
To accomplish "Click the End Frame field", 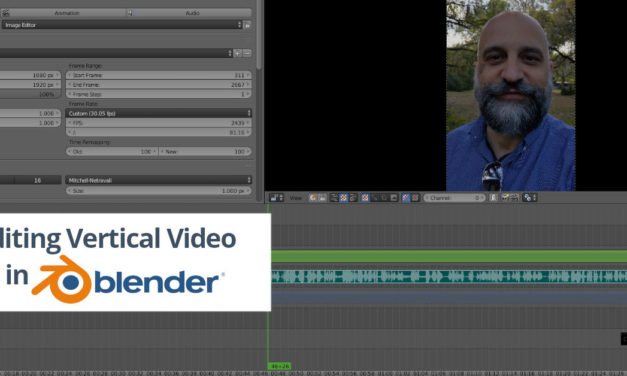I will point(159,85).
